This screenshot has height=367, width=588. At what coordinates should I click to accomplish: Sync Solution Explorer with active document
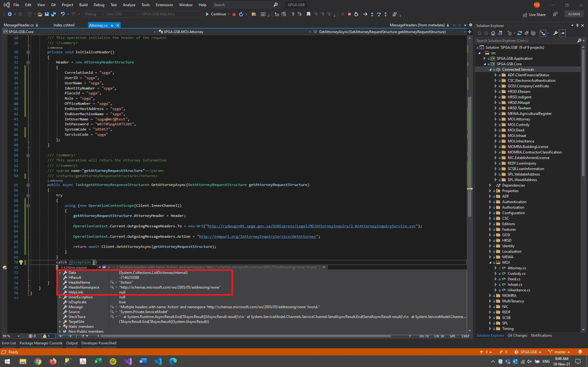tap(520, 33)
